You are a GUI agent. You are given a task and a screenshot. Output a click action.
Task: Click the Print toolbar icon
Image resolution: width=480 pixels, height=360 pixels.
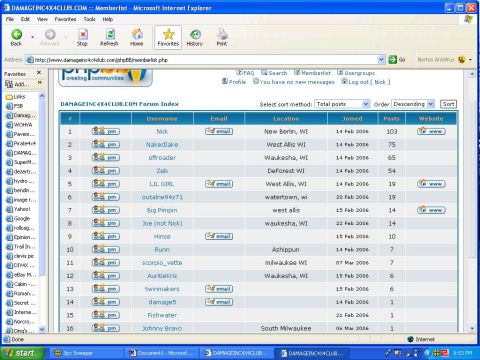222,37
